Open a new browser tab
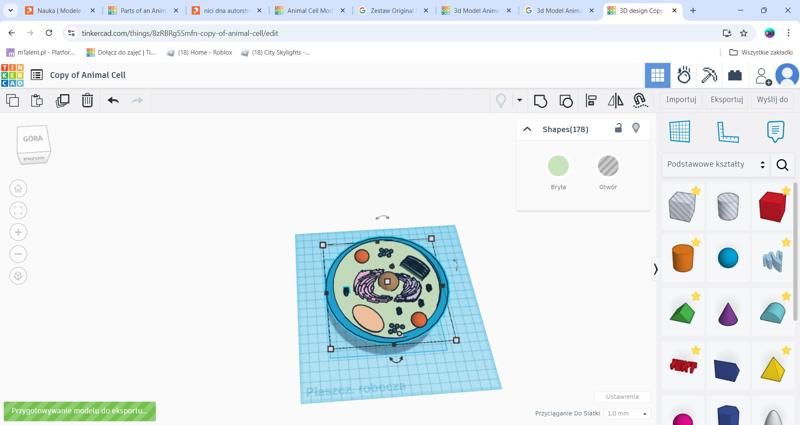This screenshot has width=800, height=425. pos(693,10)
